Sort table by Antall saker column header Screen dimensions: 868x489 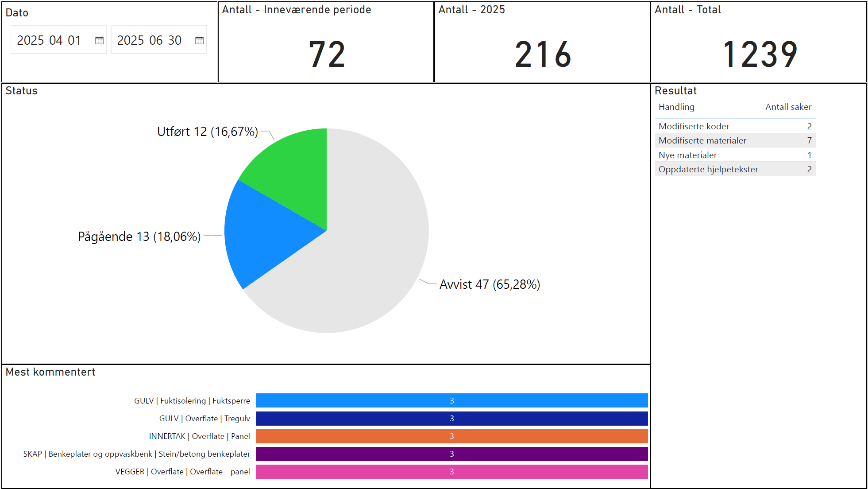[788, 107]
